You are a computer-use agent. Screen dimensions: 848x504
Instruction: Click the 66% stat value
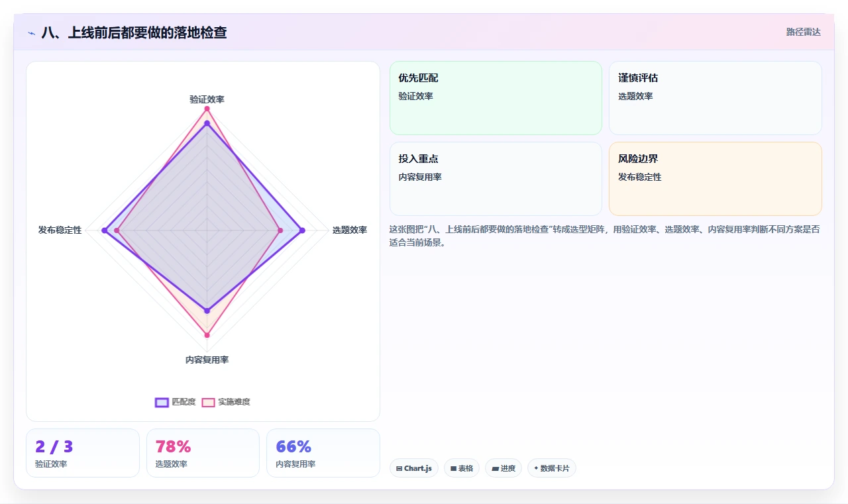pos(293,446)
